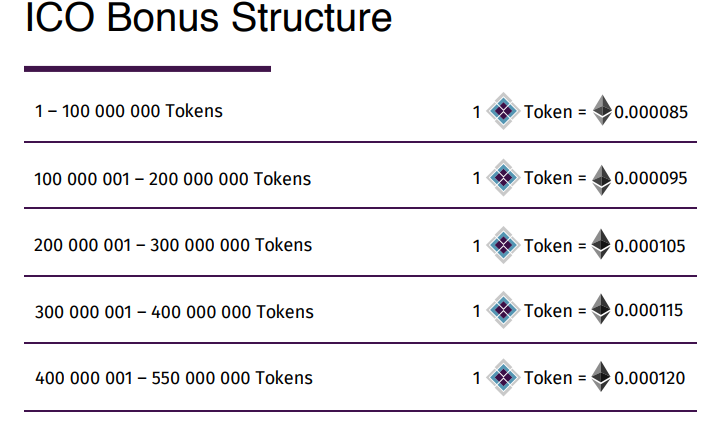Click the Ethereum icon beside 0.000095

[601, 180]
